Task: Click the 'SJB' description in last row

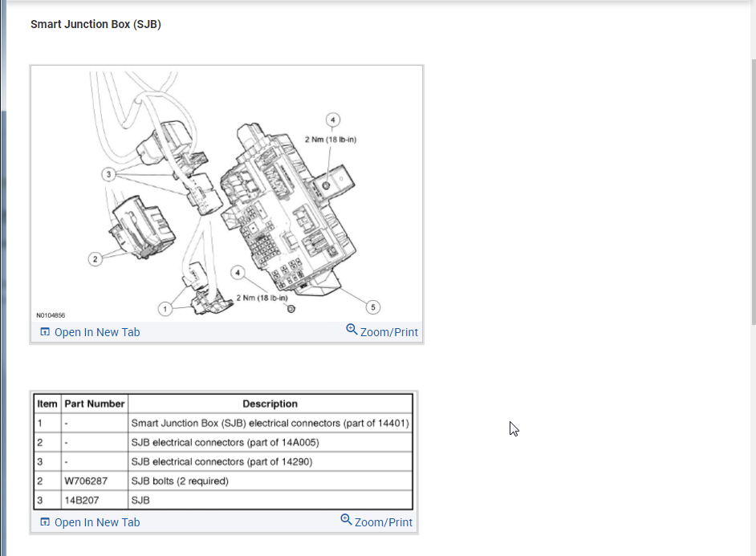Action: pyautogui.click(x=140, y=500)
